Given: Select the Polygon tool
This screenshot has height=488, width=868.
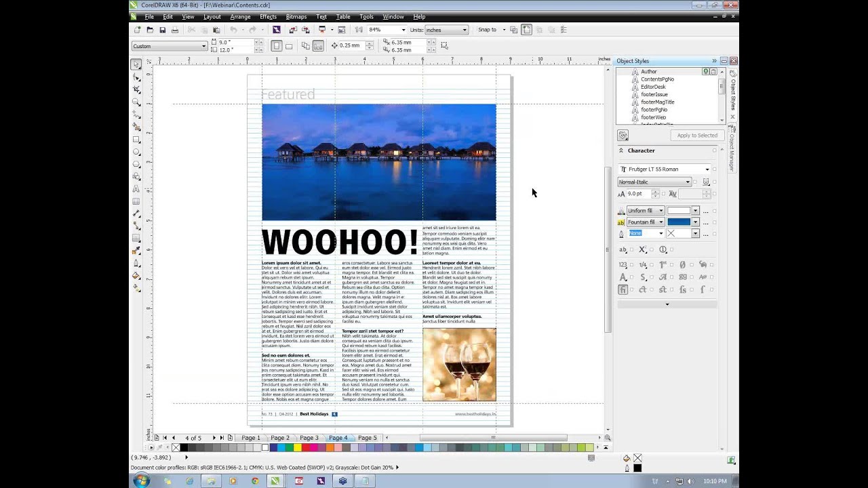Looking at the screenshot, I should tap(136, 164).
